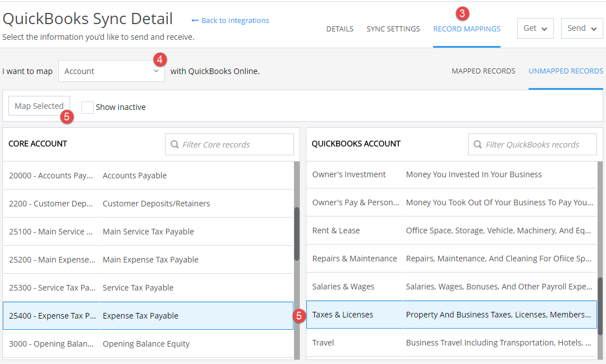Click the QuickBooks Account list scrollbar
This screenshot has height=364, width=606.
pyautogui.click(x=600, y=306)
